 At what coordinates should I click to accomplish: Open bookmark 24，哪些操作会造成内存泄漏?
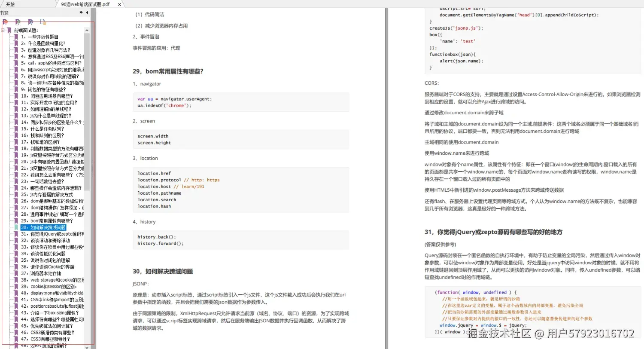tap(51, 188)
